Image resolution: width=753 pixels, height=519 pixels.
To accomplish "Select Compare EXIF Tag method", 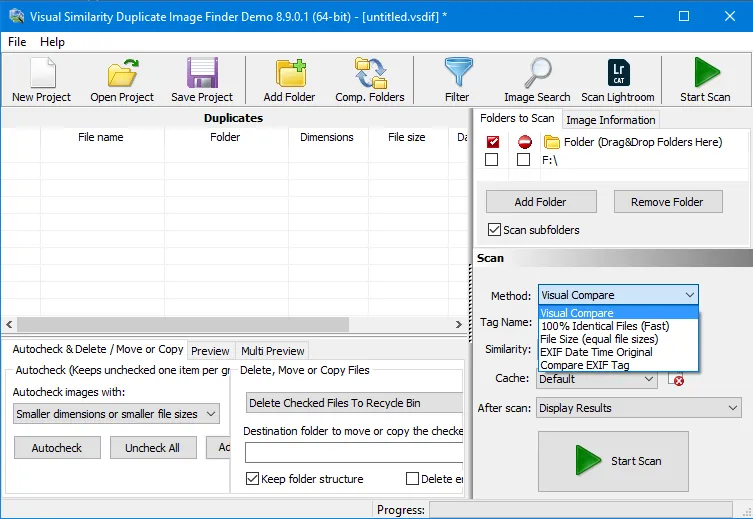I will click(x=619, y=365).
